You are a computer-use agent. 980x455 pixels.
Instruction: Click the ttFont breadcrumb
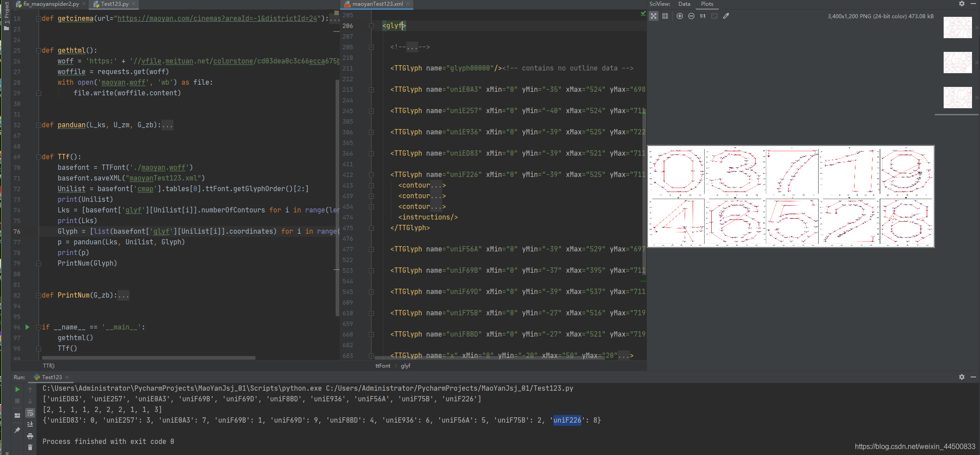pyautogui.click(x=383, y=366)
